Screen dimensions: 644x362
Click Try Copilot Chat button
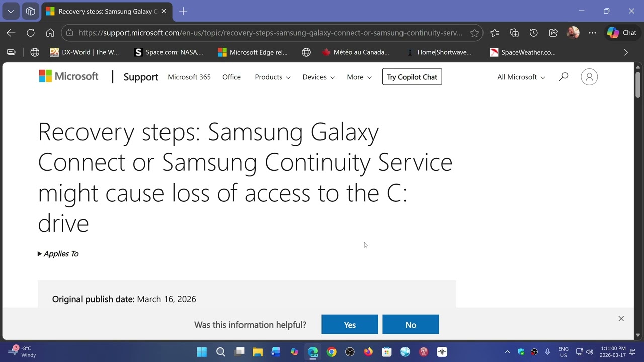[x=412, y=77]
